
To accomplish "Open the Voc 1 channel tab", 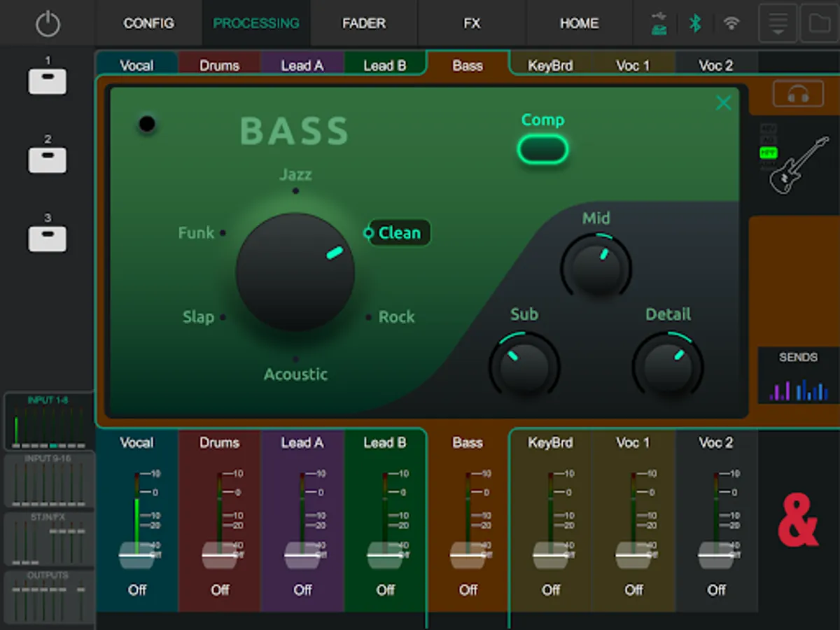I will coord(633,65).
